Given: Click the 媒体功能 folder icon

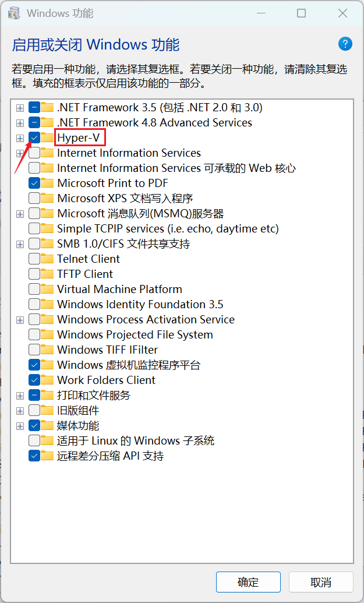Looking at the screenshot, I should click(47, 425).
